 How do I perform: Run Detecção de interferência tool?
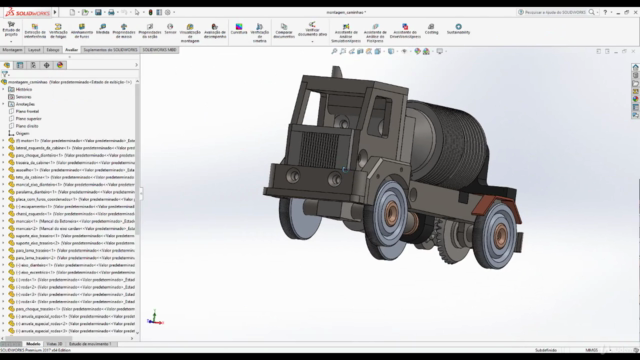35,31
